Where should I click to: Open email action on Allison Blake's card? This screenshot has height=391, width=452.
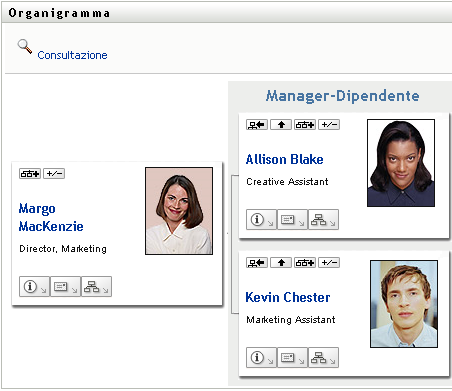point(292,220)
